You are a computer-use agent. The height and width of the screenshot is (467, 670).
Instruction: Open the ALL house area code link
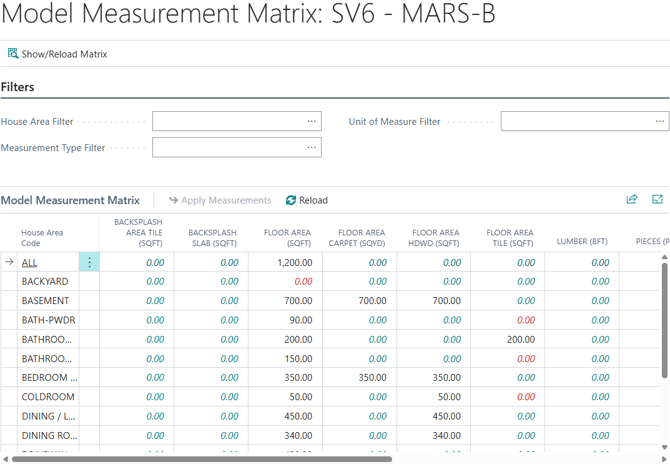pyautogui.click(x=29, y=262)
